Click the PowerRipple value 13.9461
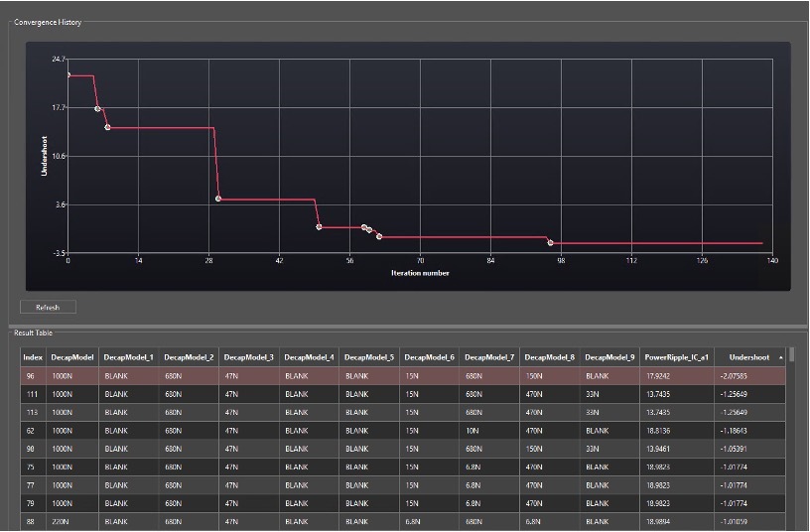This screenshot has width=810, height=532. pos(657,449)
